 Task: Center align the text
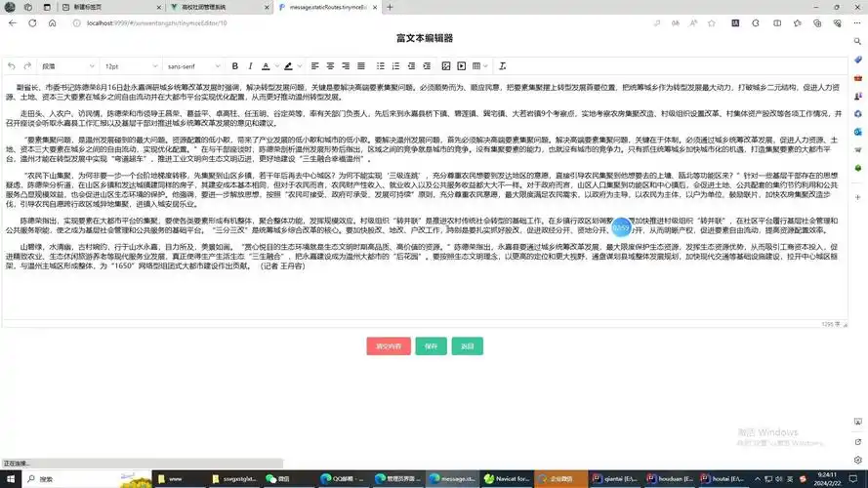(x=330, y=65)
